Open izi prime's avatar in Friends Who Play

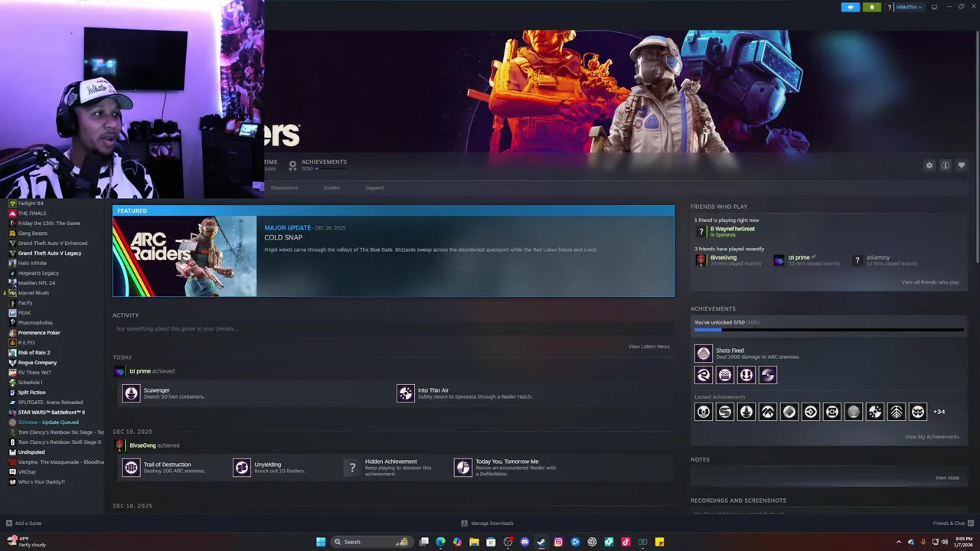[779, 260]
